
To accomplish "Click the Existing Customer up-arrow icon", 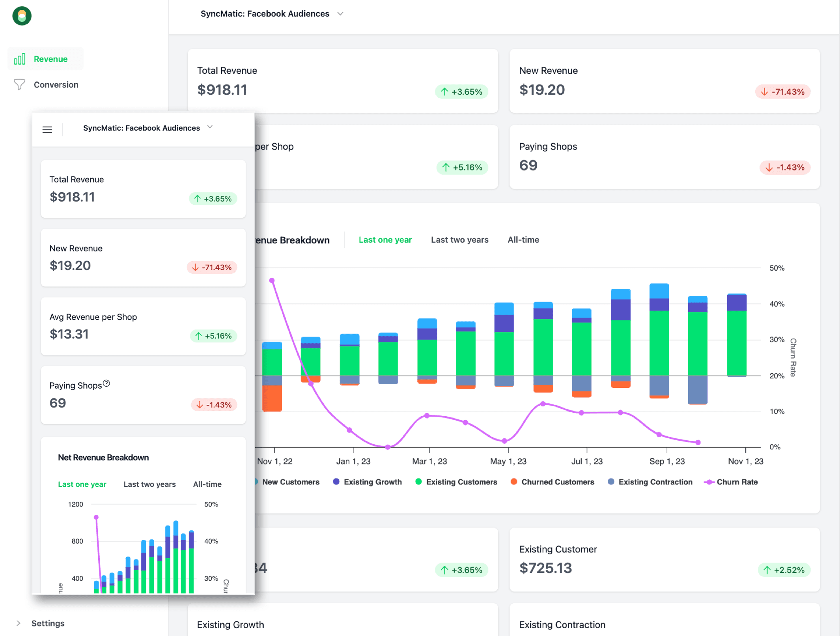I will (767, 570).
